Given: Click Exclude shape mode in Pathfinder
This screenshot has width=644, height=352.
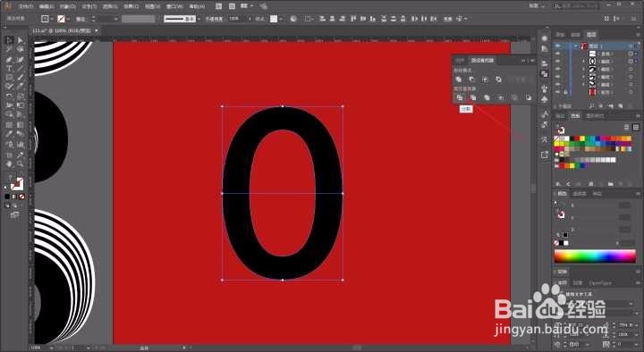Looking at the screenshot, I should [x=498, y=80].
